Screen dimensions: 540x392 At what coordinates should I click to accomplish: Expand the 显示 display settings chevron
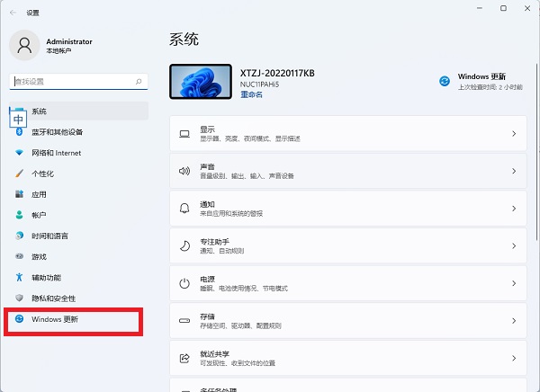(x=513, y=134)
